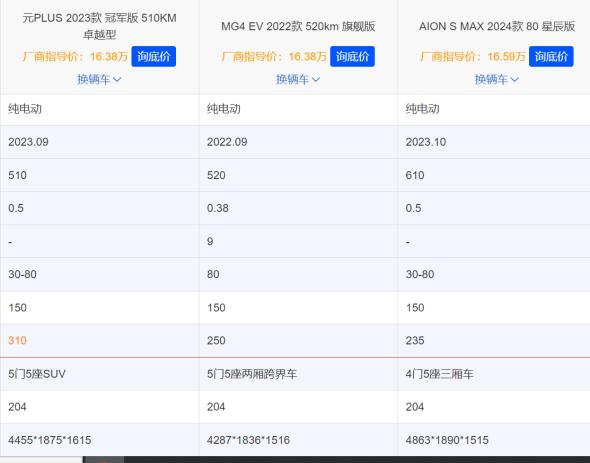Expand 换辆车 dropdown under AION S MAX
Screen dimensions: 590x463
tap(497, 79)
